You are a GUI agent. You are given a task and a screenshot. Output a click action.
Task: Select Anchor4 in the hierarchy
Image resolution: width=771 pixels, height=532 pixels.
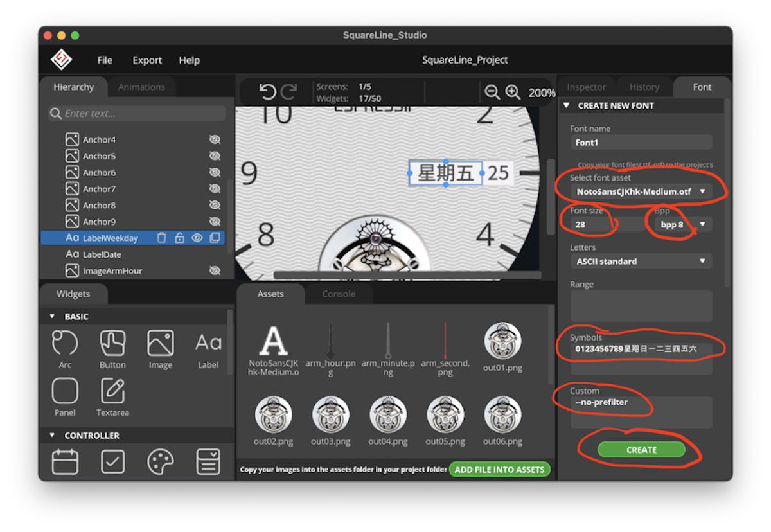[x=99, y=139]
